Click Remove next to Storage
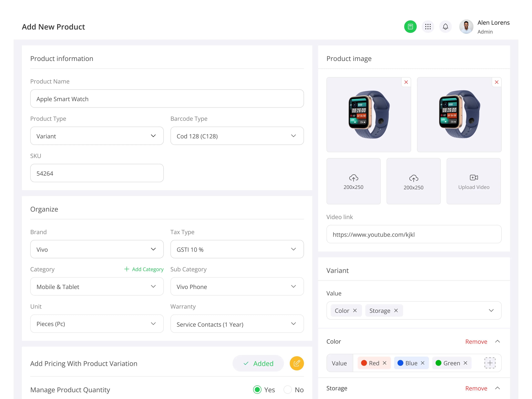 point(476,388)
